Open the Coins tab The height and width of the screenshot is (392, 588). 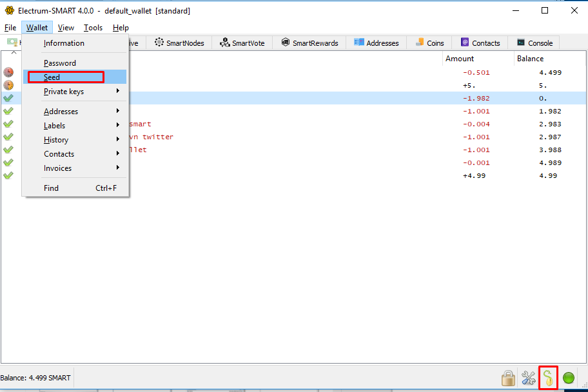point(429,43)
